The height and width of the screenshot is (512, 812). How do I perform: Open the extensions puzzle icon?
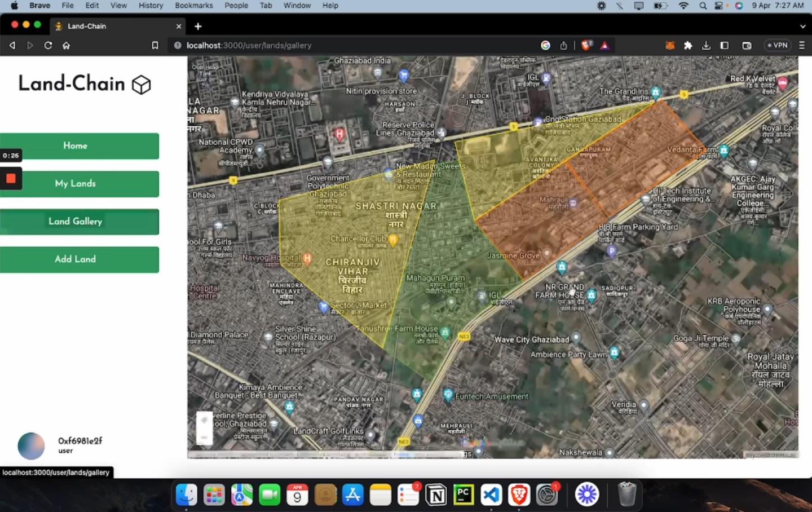pyautogui.click(x=688, y=45)
